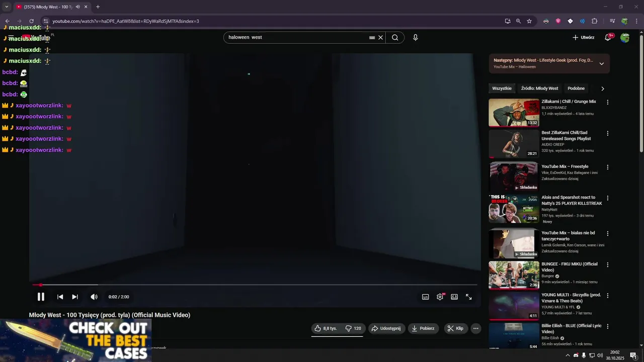Open YouTube account avatar menu
644x362 pixels.
click(x=625, y=37)
